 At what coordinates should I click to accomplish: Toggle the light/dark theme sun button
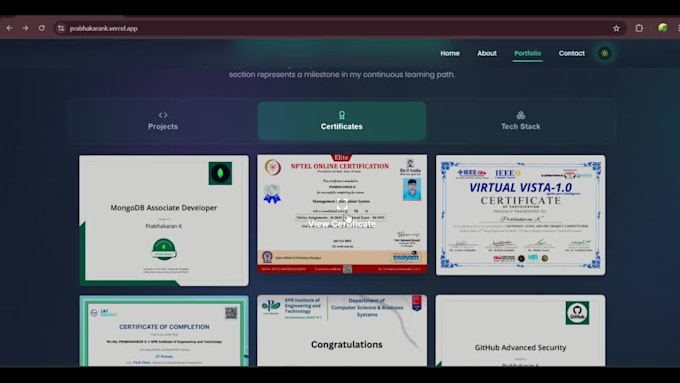(605, 53)
